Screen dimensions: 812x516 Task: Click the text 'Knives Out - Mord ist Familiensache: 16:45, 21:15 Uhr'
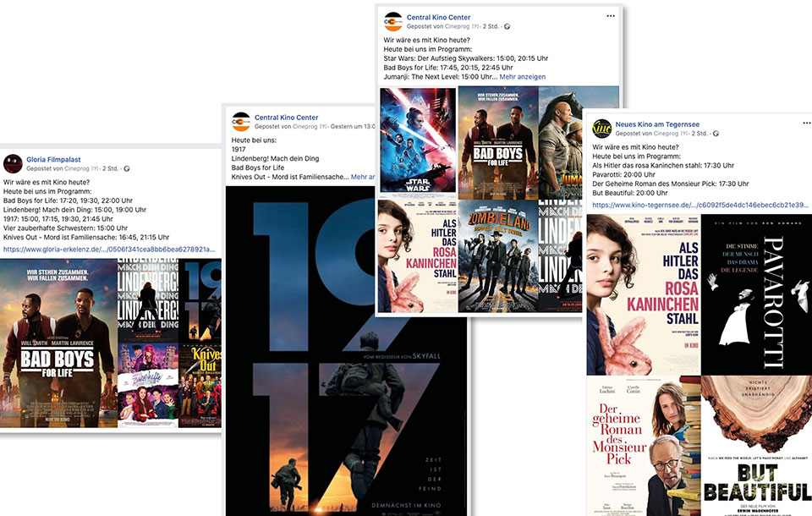click(86, 238)
